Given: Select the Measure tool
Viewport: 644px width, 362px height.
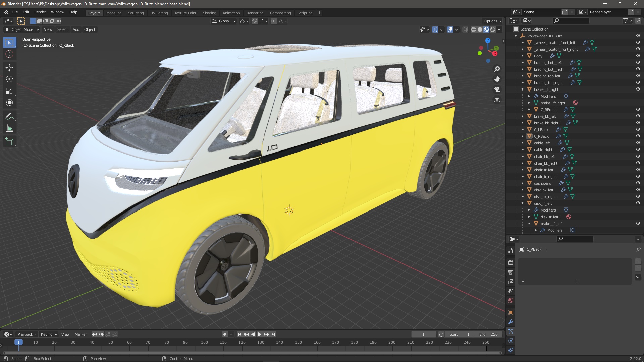Looking at the screenshot, I should click(9, 128).
